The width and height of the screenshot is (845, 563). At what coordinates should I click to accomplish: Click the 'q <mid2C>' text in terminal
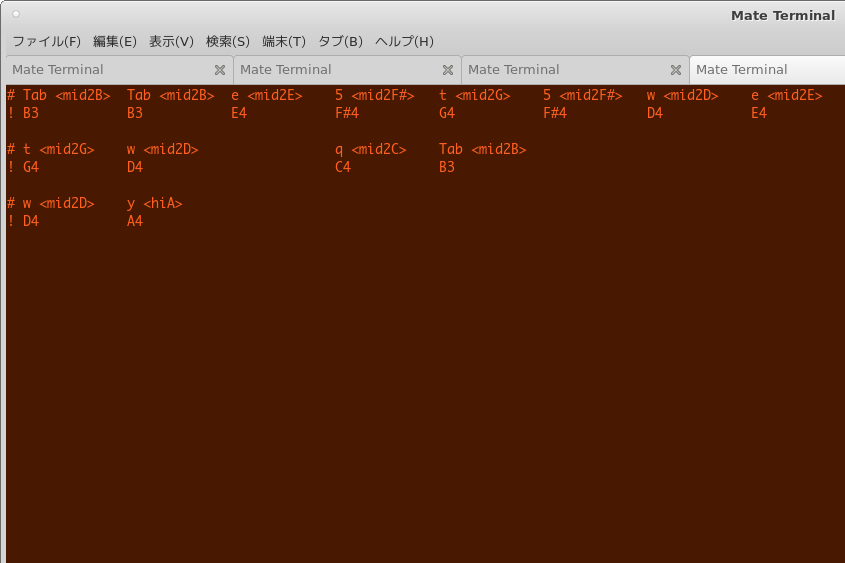(x=371, y=150)
